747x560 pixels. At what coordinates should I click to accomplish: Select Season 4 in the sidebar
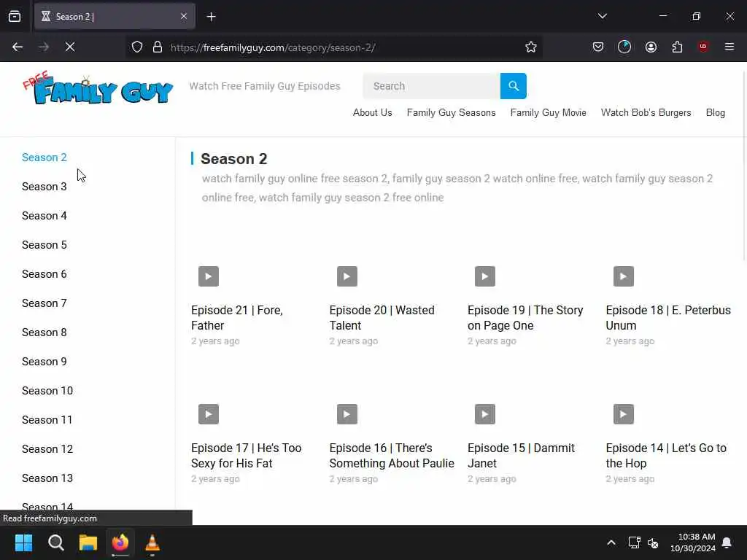coord(44,216)
